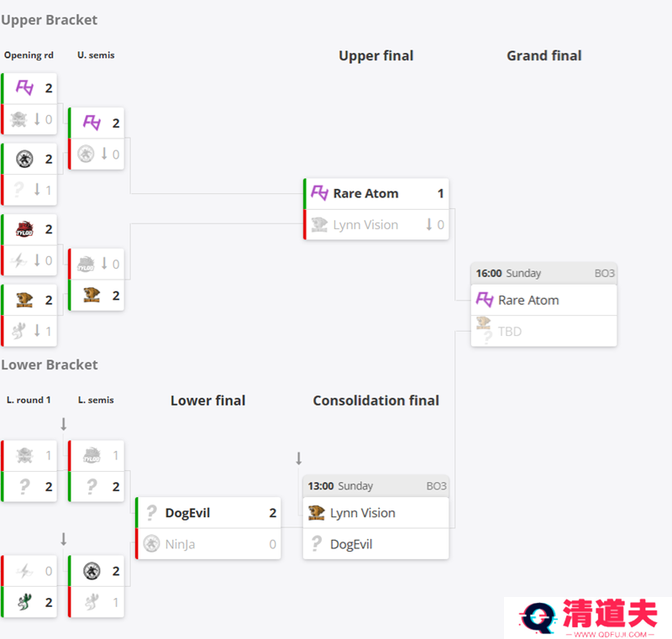The height and width of the screenshot is (639, 672).
Task: Click bear logo winner in U. semis
Action: (x=92, y=295)
